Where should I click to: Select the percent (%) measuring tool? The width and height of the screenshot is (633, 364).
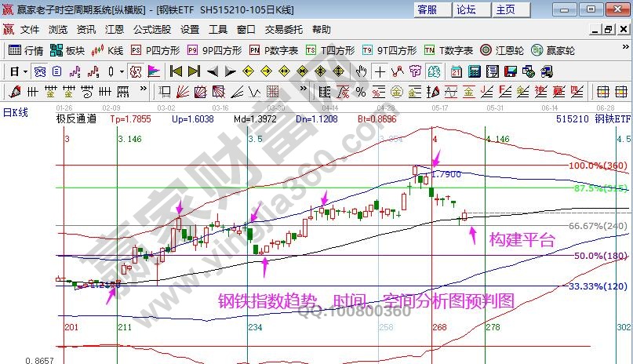pyautogui.click(x=361, y=92)
